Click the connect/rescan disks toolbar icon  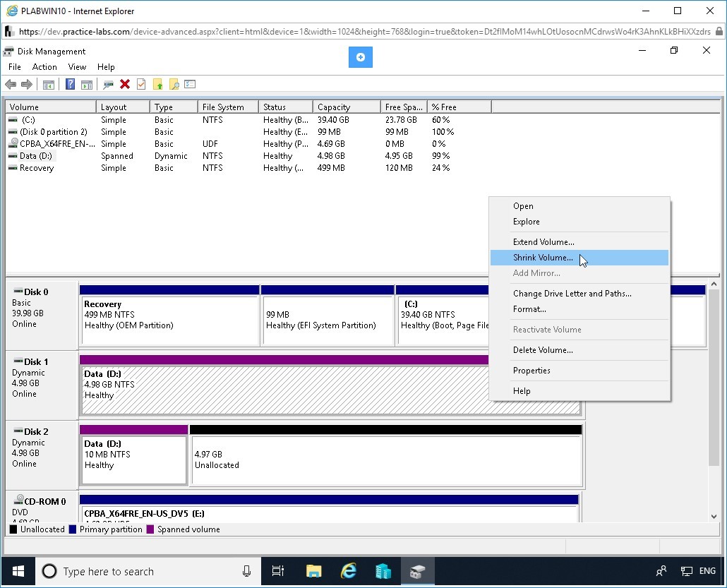click(109, 85)
